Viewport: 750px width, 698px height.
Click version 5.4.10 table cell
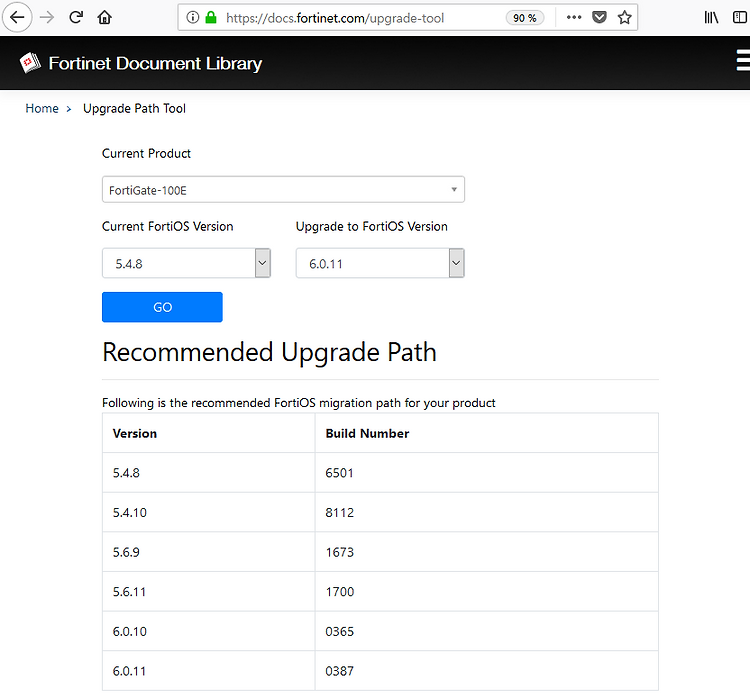(x=209, y=512)
